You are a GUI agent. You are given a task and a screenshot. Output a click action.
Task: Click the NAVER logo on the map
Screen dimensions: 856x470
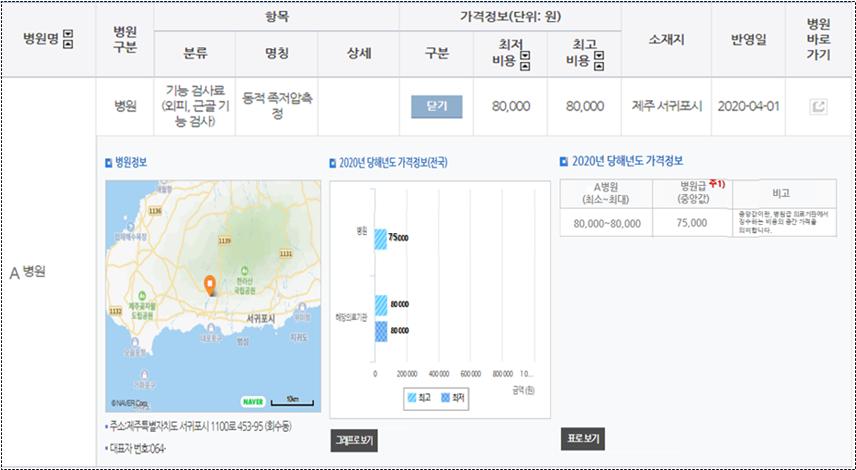pos(253,402)
